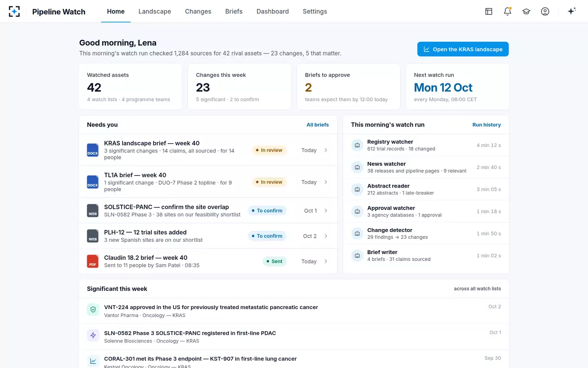Image resolution: width=588 pixels, height=368 pixels.
Task: Click the Watched assets summary card
Action: click(131, 86)
